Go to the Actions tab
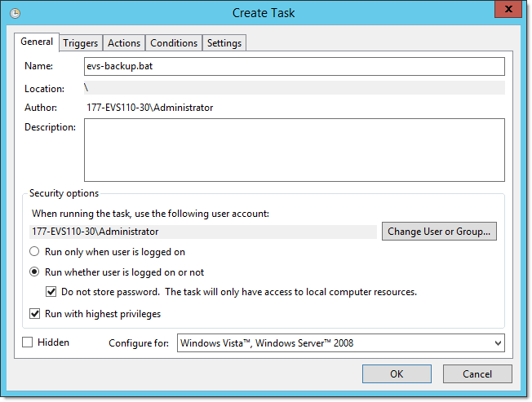 pyautogui.click(x=124, y=43)
